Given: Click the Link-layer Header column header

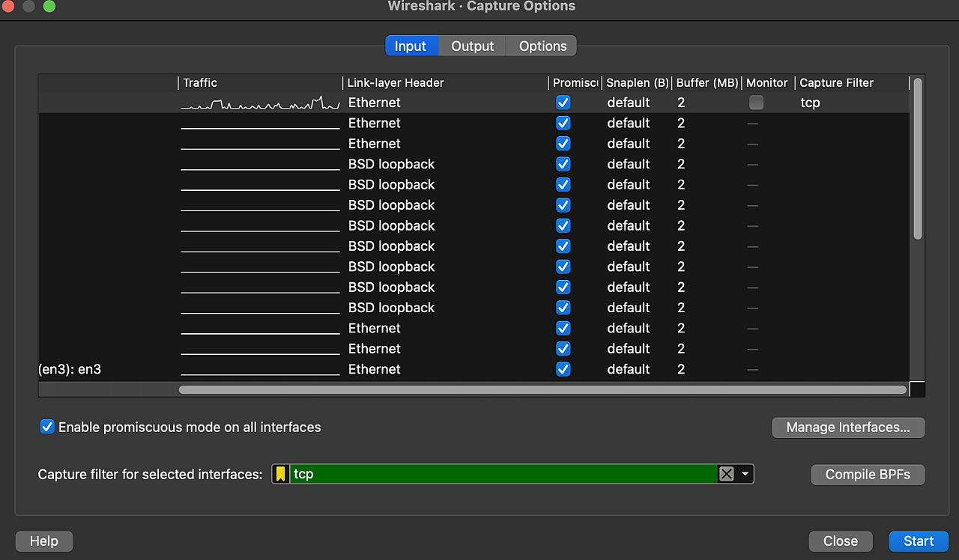Looking at the screenshot, I should click(445, 83).
